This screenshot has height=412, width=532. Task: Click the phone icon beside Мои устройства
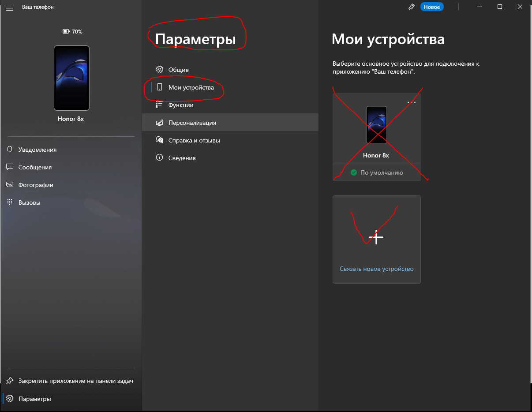click(x=160, y=87)
